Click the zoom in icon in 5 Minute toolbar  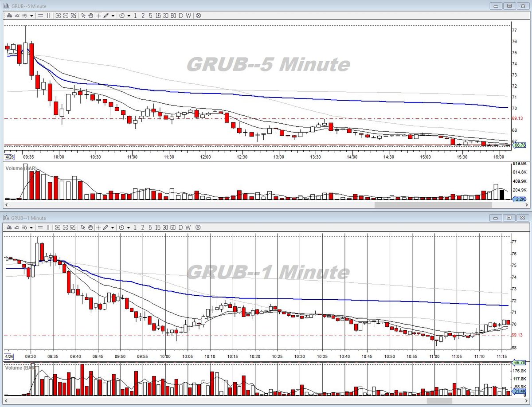tap(58, 16)
